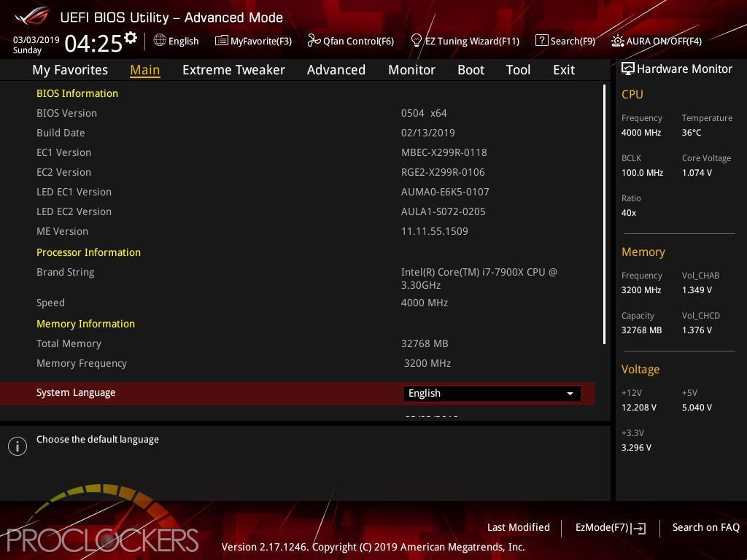The image size is (747, 560).
Task: Click the Build Date label
Action: pos(61,133)
